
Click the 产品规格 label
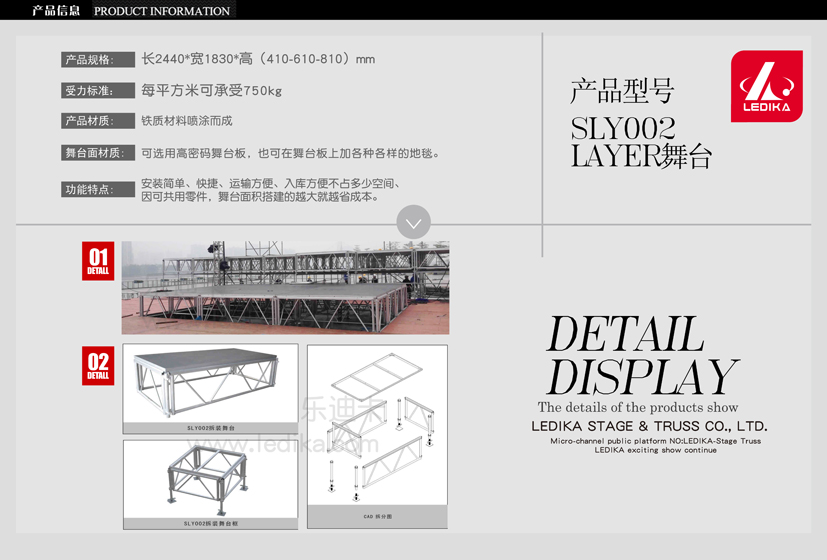click(98, 60)
